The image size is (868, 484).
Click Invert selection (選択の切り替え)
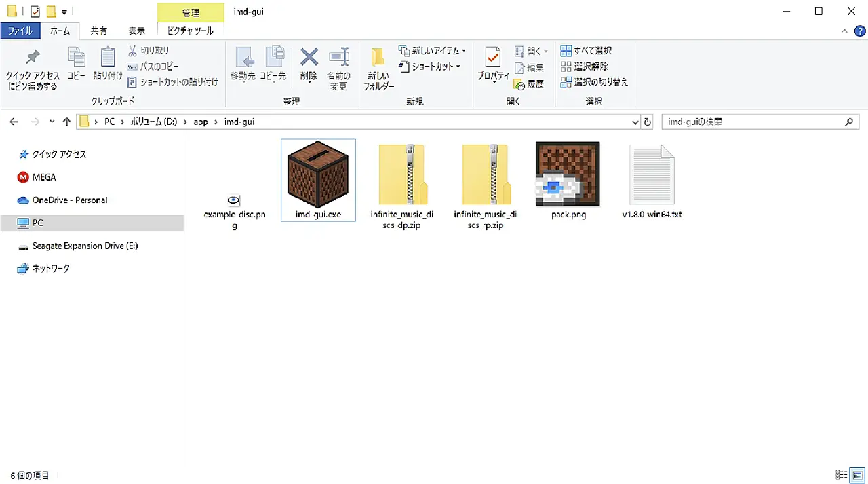[594, 82]
